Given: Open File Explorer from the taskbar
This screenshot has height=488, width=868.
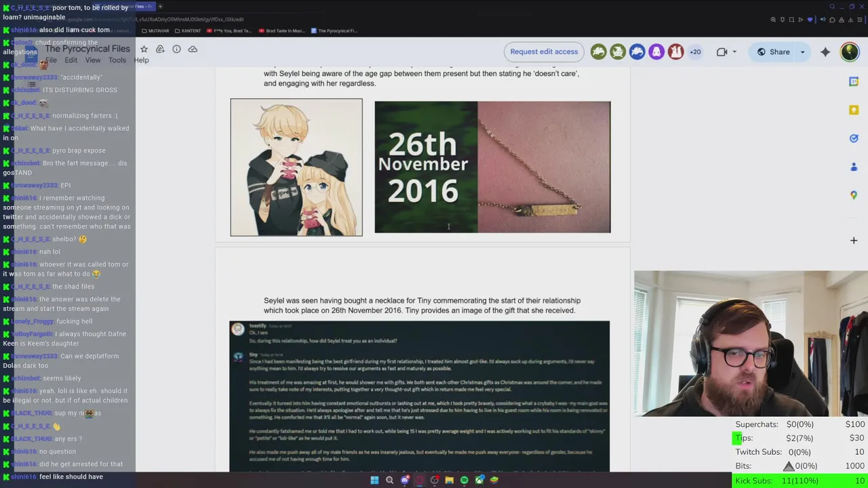Looking at the screenshot, I should point(449,480).
